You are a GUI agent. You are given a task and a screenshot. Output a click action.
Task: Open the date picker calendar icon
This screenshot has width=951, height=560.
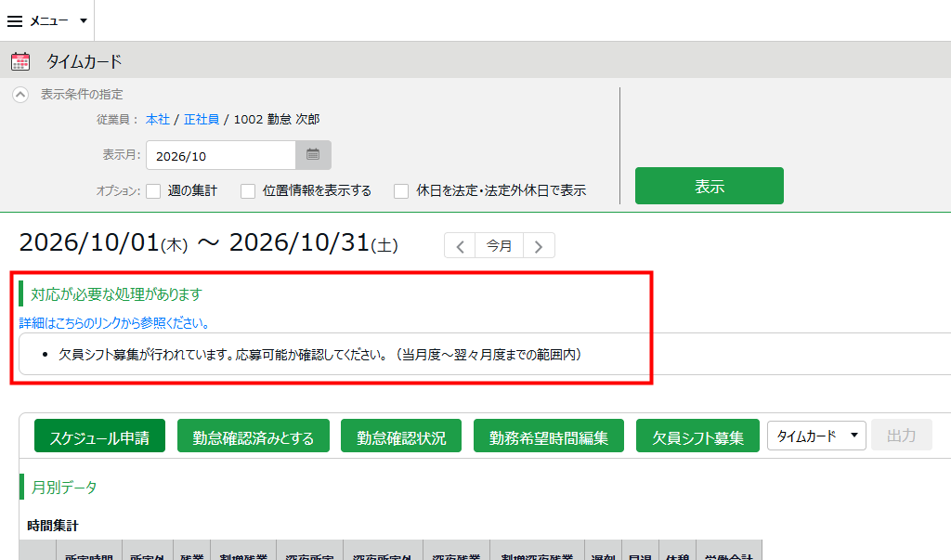(x=313, y=155)
